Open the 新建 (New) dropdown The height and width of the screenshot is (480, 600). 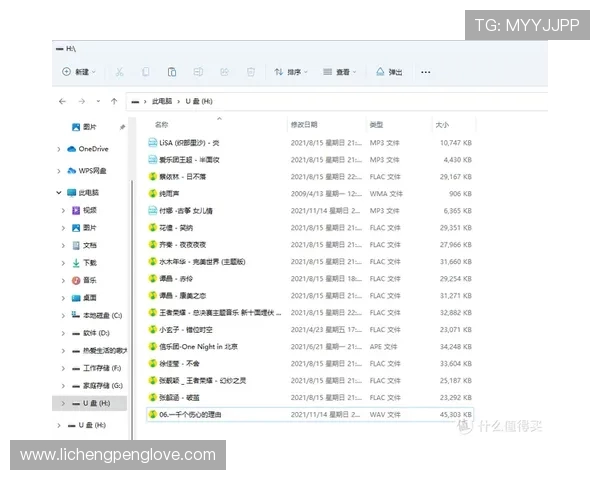coord(80,72)
